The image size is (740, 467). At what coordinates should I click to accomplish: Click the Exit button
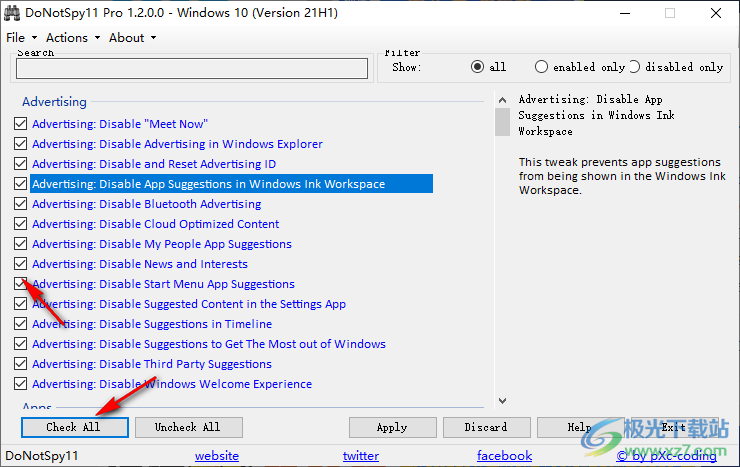pos(674,427)
